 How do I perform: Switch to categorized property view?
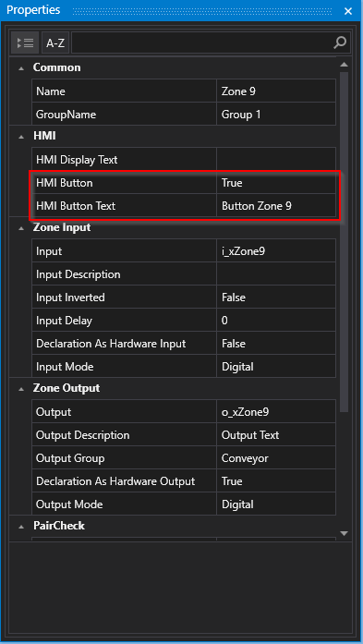click(x=25, y=43)
